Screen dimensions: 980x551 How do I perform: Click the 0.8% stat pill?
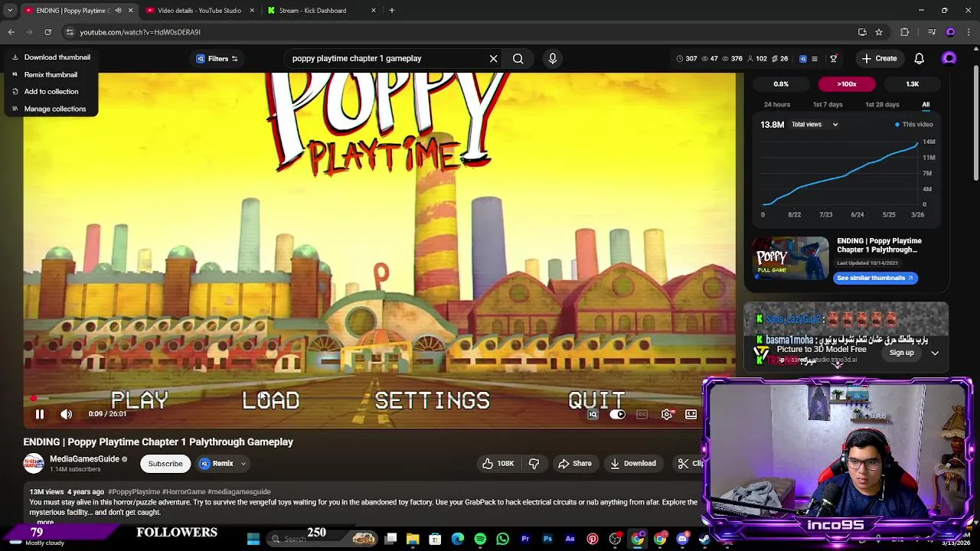tap(781, 84)
